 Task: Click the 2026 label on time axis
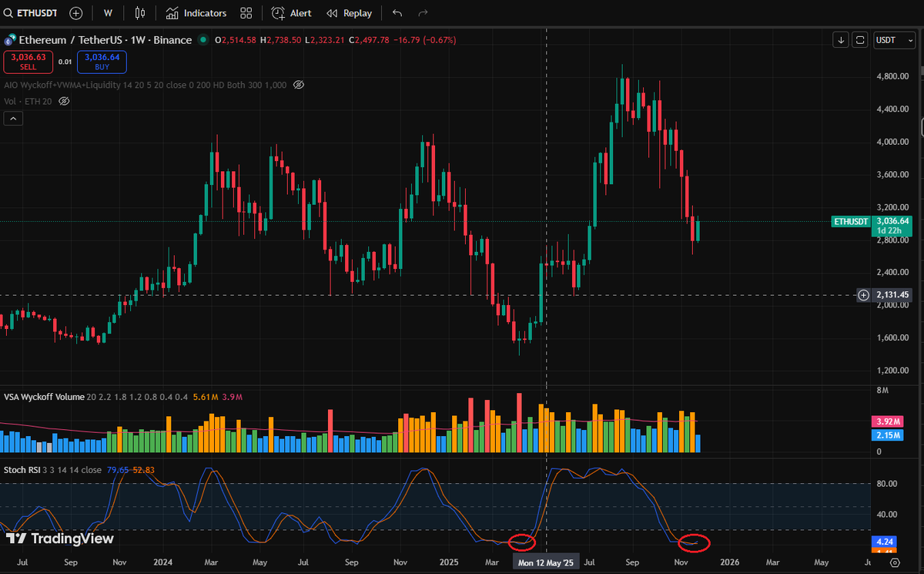[x=729, y=563]
